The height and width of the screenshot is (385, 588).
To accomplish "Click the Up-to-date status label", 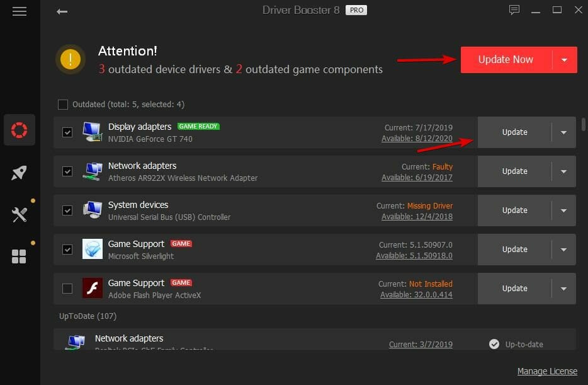I will pos(524,344).
